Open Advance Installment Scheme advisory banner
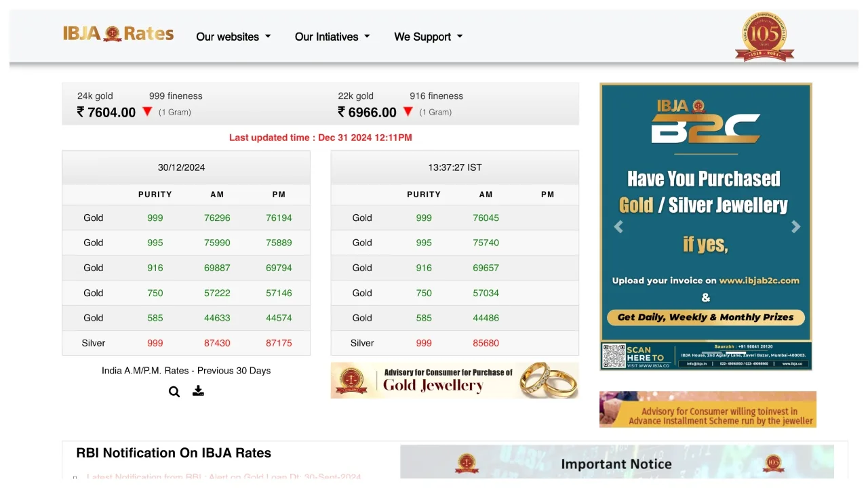 (x=707, y=409)
